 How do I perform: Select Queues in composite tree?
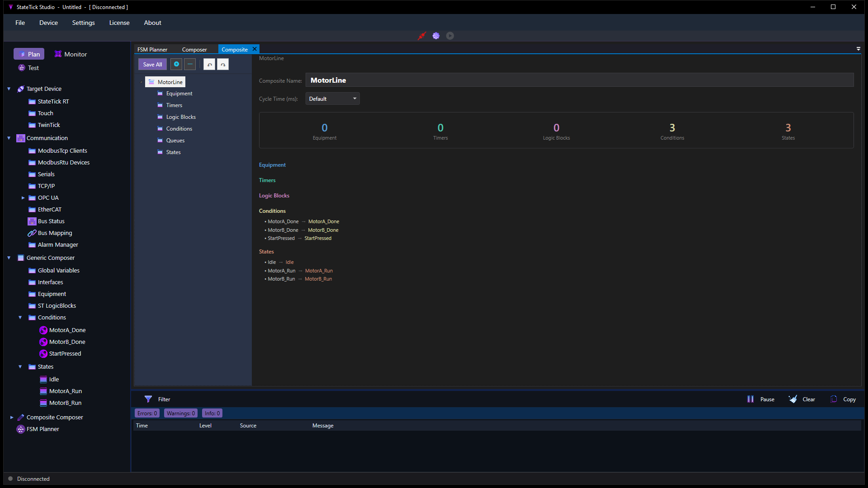(175, 141)
